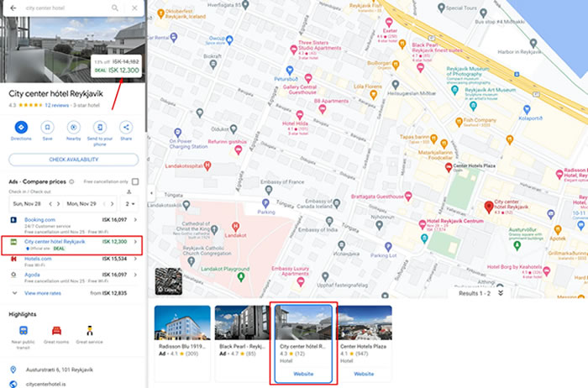Open the Agoda price offer

click(x=74, y=277)
